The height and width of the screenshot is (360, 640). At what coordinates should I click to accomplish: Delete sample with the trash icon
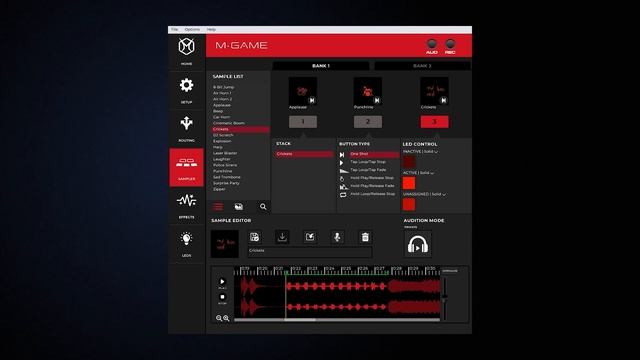365,237
